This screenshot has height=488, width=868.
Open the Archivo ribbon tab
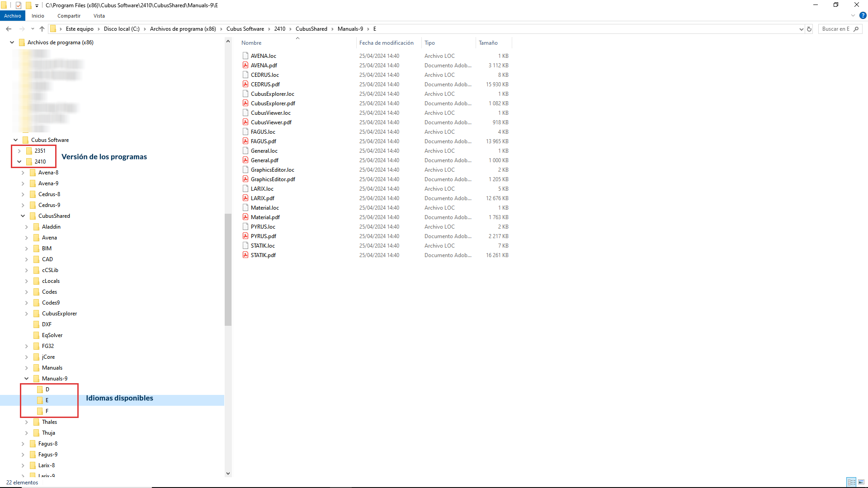(x=13, y=16)
